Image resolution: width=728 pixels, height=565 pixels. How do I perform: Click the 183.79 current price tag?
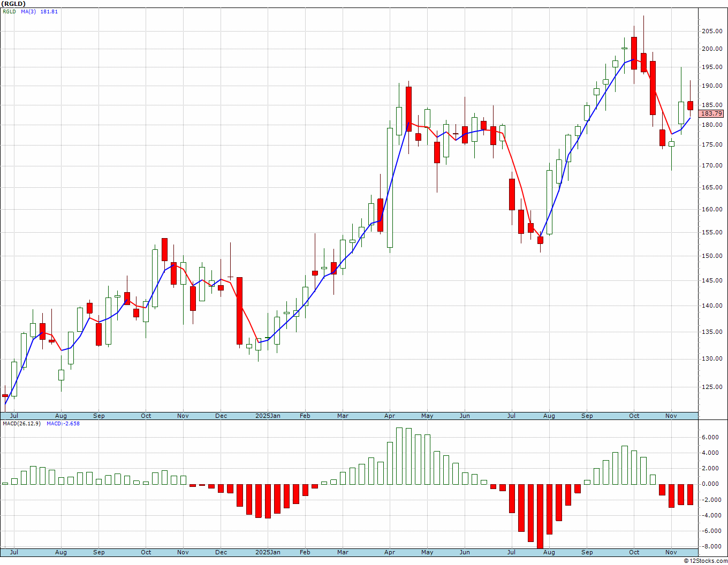(711, 113)
